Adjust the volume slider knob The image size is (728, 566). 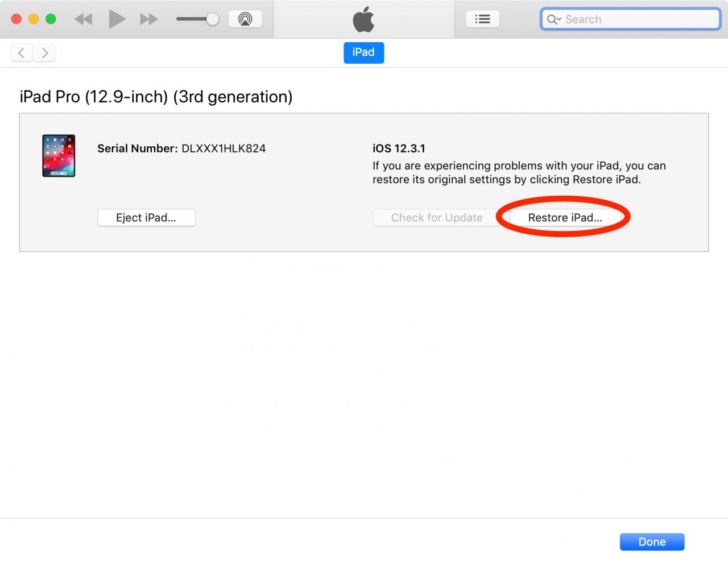point(212,19)
